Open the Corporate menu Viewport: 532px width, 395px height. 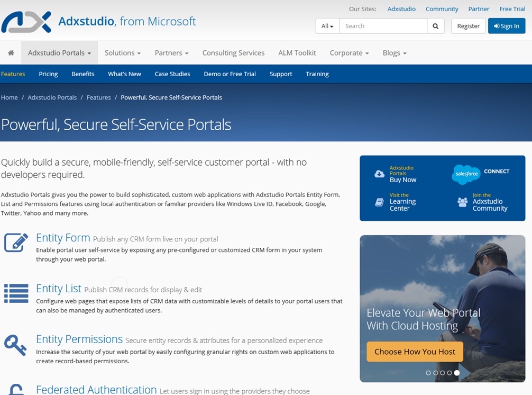(x=348, y=52)
